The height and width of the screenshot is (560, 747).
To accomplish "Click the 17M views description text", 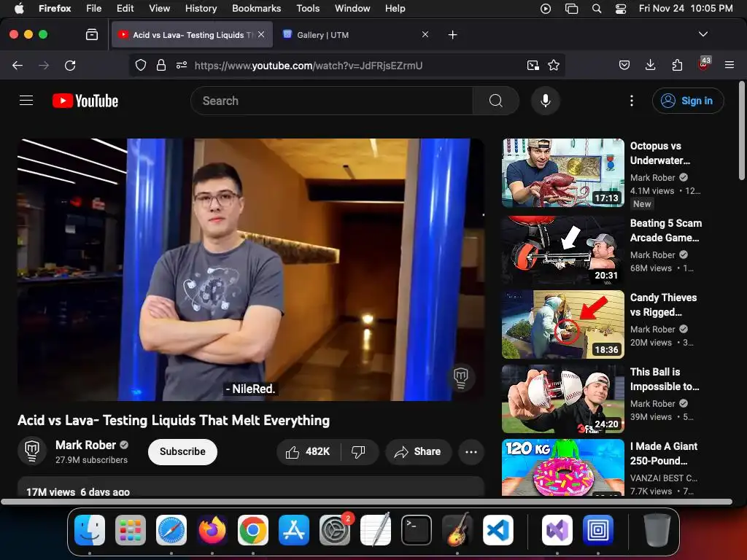I will [x=78, y=492].
